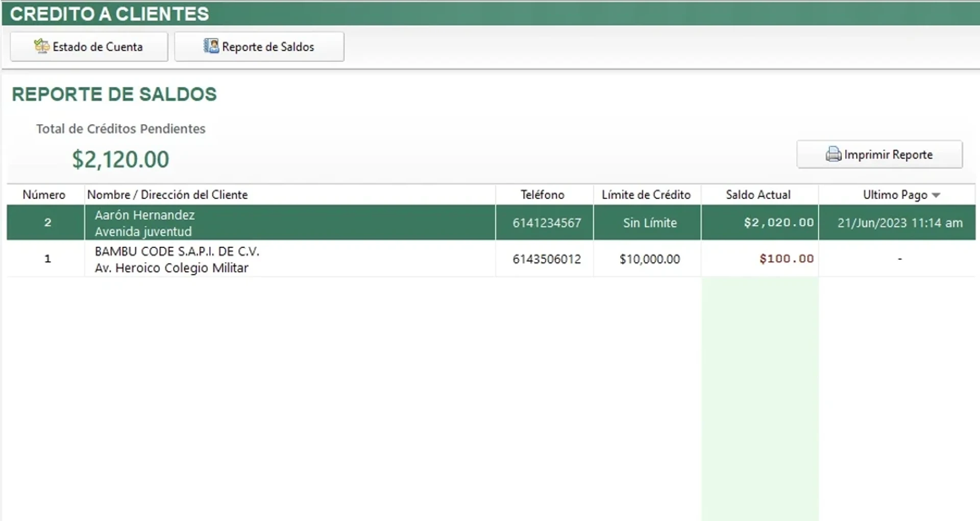Switch to the Reporte de Saldos view
This screenshot has width=980, height=521.
click(259, 46)
